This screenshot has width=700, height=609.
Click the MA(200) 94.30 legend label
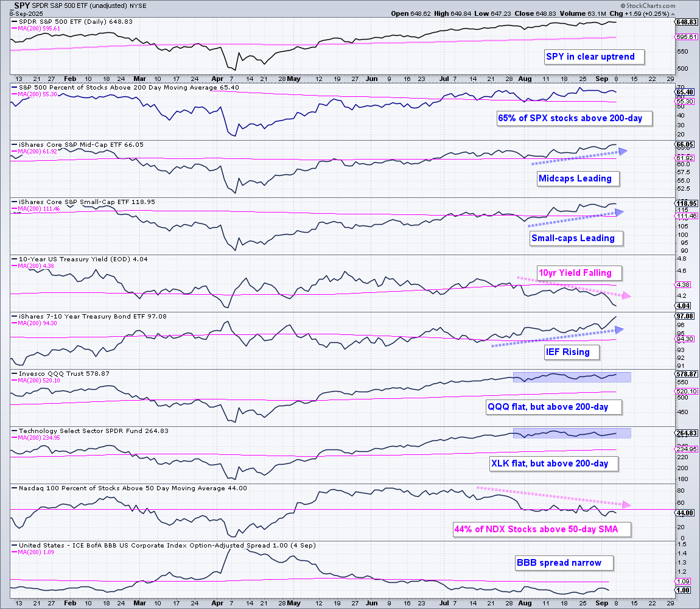[x=34, y=323]
